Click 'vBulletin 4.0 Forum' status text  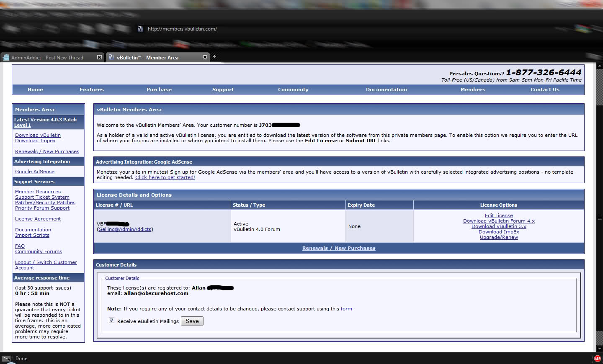pos(257,229)
